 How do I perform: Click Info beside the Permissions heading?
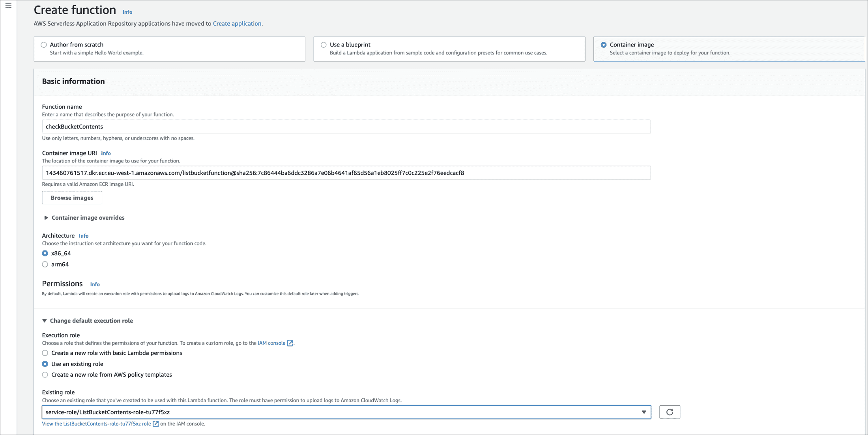point(95,284)
